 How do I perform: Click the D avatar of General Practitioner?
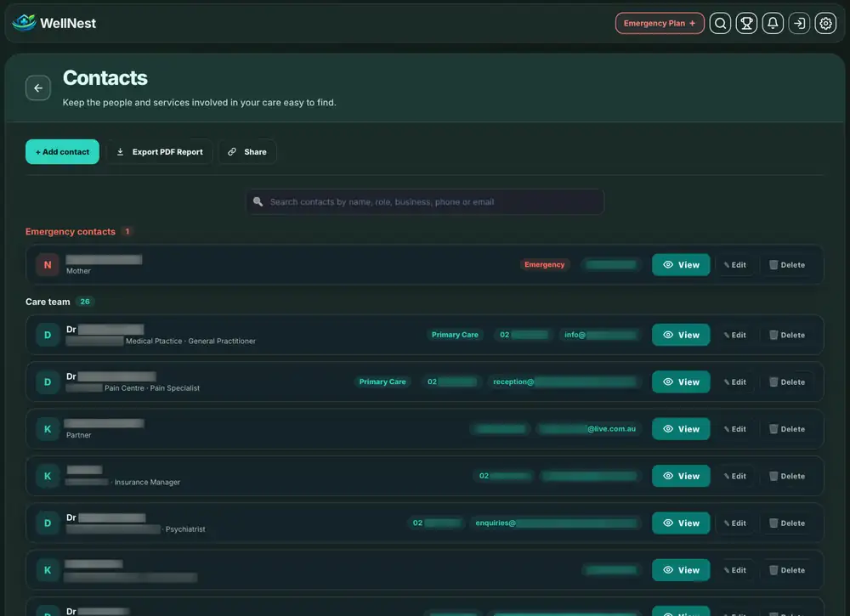click(48, 335)
